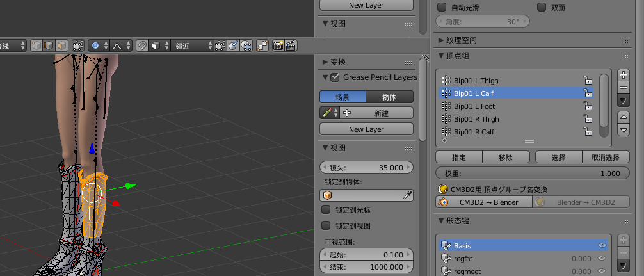Switch to 物体 grease pencil source
The image size is (644, 276).
tap(389, 97)
